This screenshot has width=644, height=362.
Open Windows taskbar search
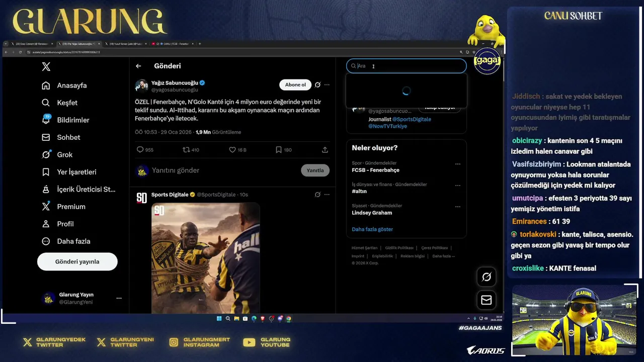pos(228,318)
